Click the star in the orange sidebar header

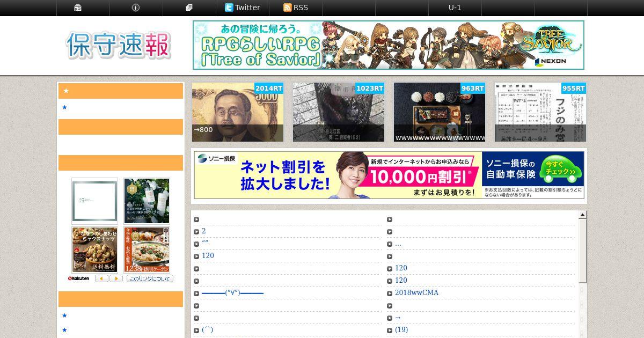(67, 91)
